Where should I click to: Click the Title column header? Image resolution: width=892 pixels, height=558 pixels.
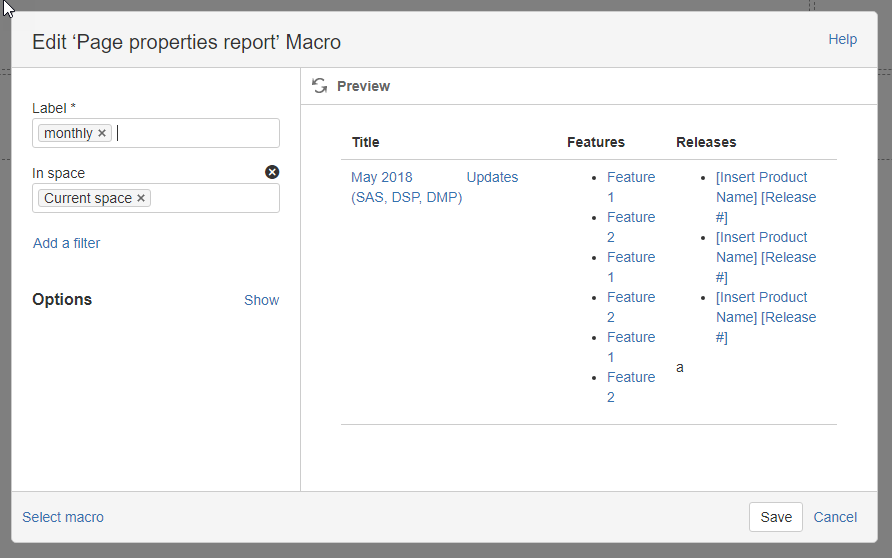pos(365,142)
